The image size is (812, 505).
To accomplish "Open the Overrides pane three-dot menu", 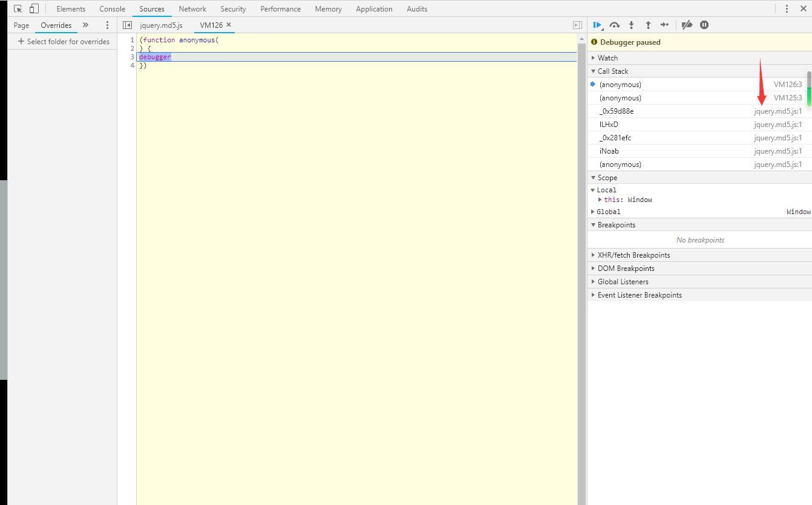I will pos(107,25).
